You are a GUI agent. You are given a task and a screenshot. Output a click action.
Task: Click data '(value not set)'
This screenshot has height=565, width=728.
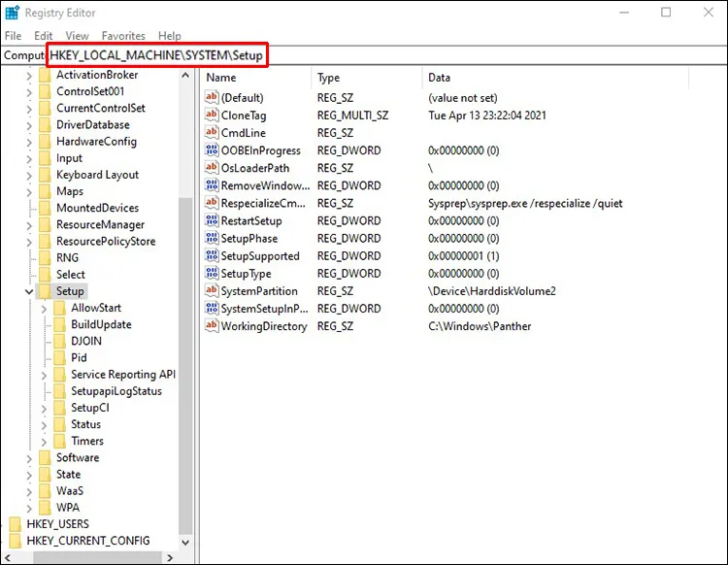point(462,98)
